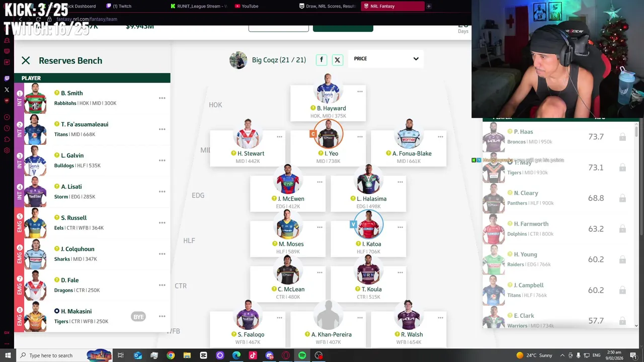Close the Reserves Bench panel

[x=26, y=60]
